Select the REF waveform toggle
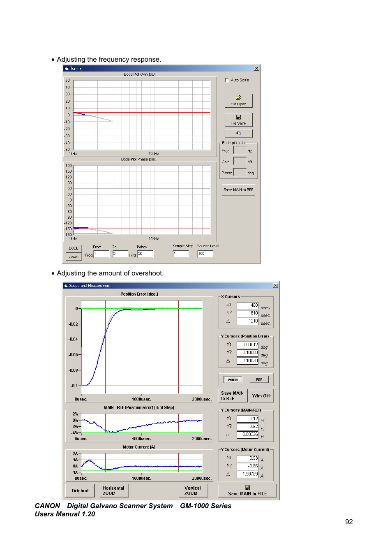The width and height of the screenshot is (392, 555). tap(259, 379)
